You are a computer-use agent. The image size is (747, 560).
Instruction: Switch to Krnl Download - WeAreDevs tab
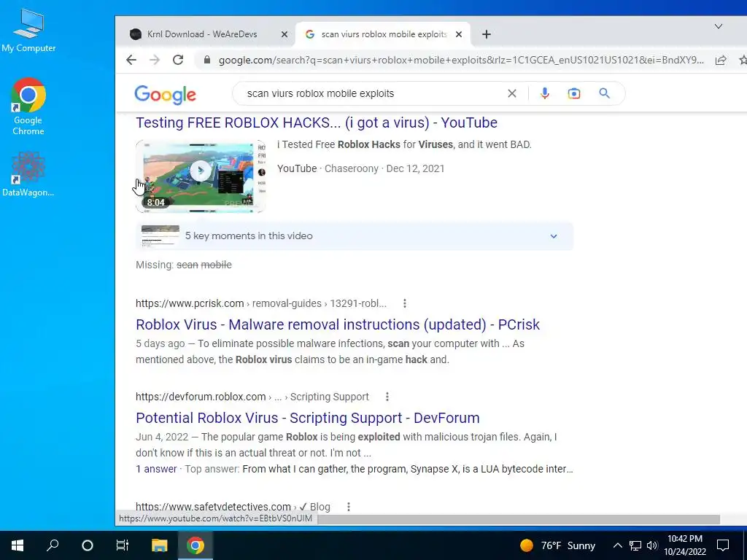[202, 34]
